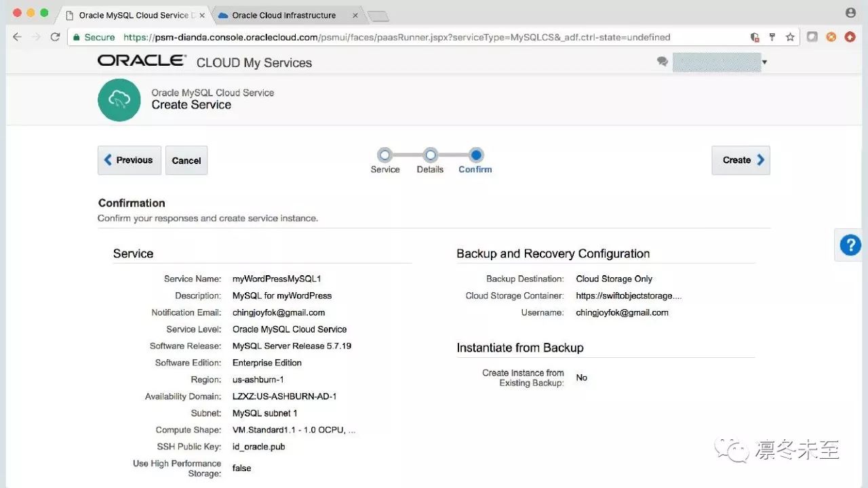
Task: Reload the page with refresh icon
Action: (56, 37)
